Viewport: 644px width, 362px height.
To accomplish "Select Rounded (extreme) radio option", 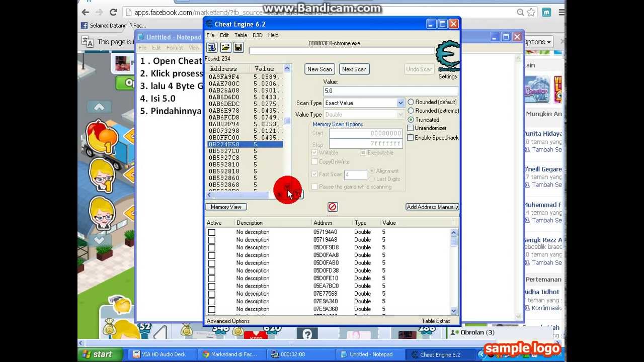I will (411, 111).
